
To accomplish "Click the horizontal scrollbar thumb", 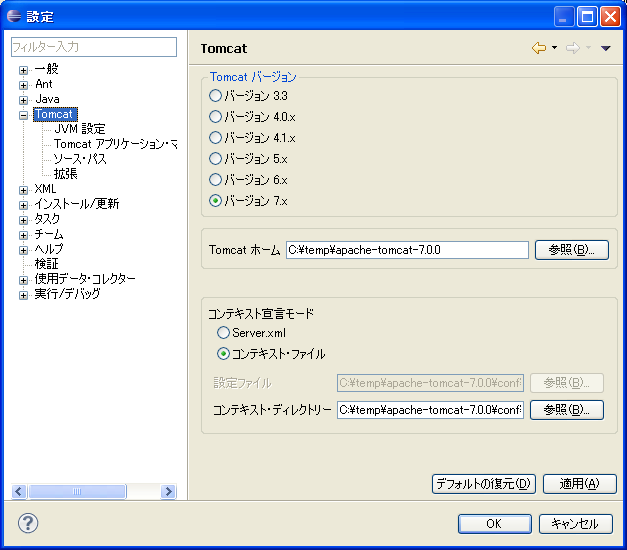I will (x=77, y=491).
